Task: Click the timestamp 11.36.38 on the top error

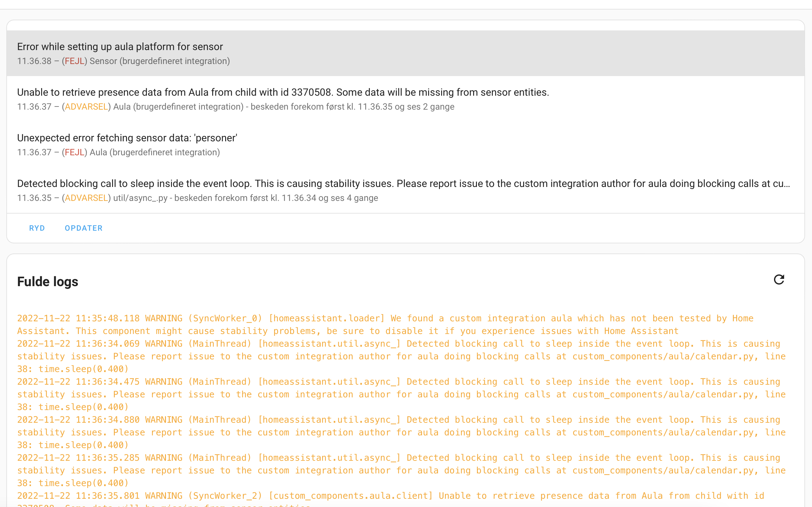Action: point(34,61)
